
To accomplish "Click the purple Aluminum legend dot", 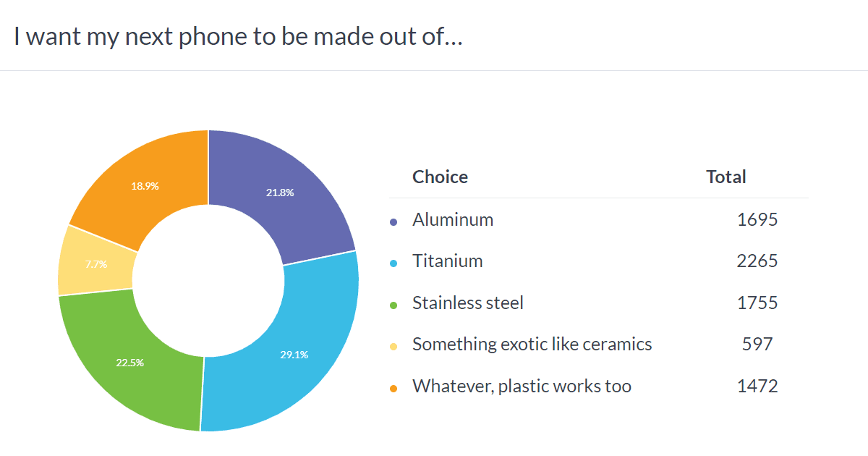I will [393, 222].
